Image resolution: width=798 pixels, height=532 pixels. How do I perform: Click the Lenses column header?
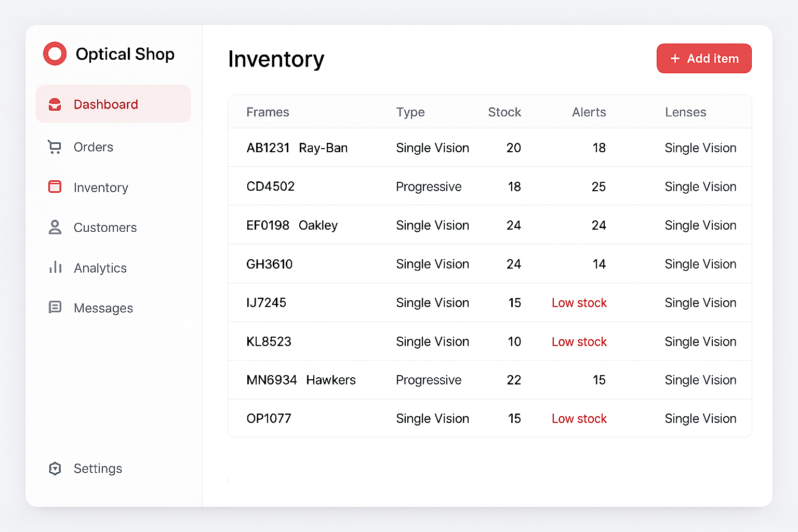pyautogui.click(x=685, y=112)
